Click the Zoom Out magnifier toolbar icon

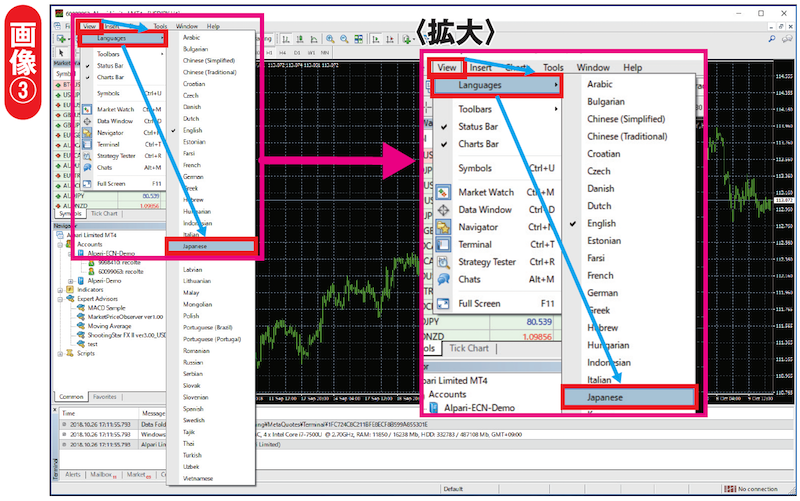(344, 39)
